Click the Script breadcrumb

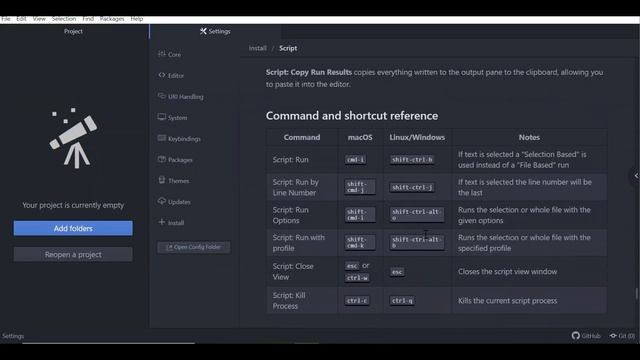click(x=288, y=48)
